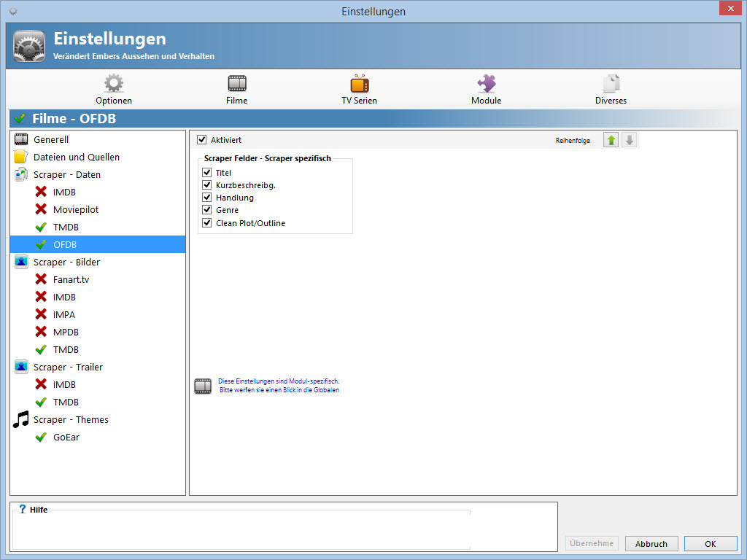The height and width of the screenshot is (560, 747).
Task: Click the Übernehme button
Action: click(x=592, y=543)
